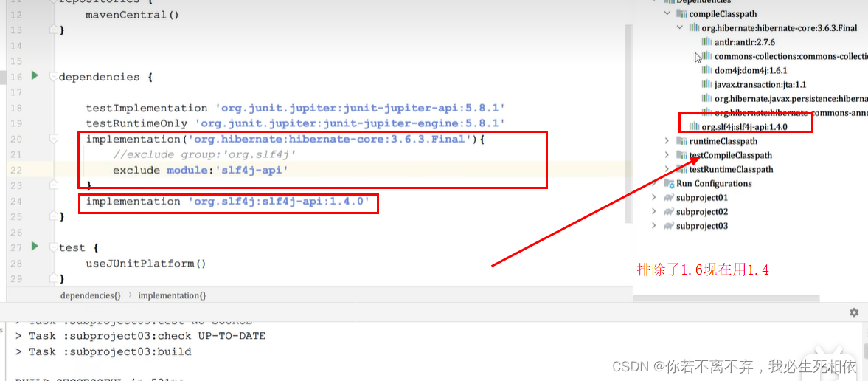
Task: Run the test block gutter arrow
Action: click(x=35, y=246)
